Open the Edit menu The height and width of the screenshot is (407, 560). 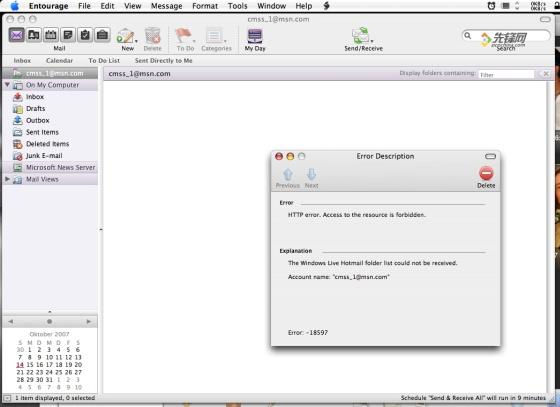click(107, 6)
